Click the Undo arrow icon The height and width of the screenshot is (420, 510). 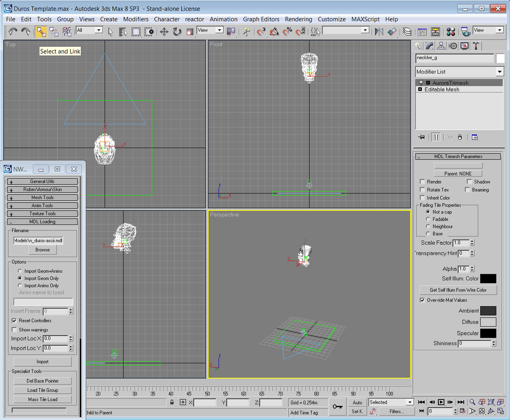tap(13, 31)
